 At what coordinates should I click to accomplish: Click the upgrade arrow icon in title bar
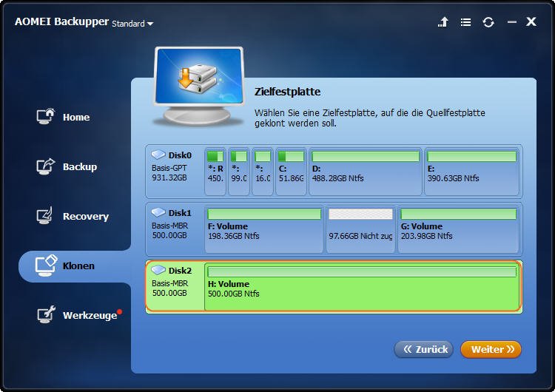(443, 22)
